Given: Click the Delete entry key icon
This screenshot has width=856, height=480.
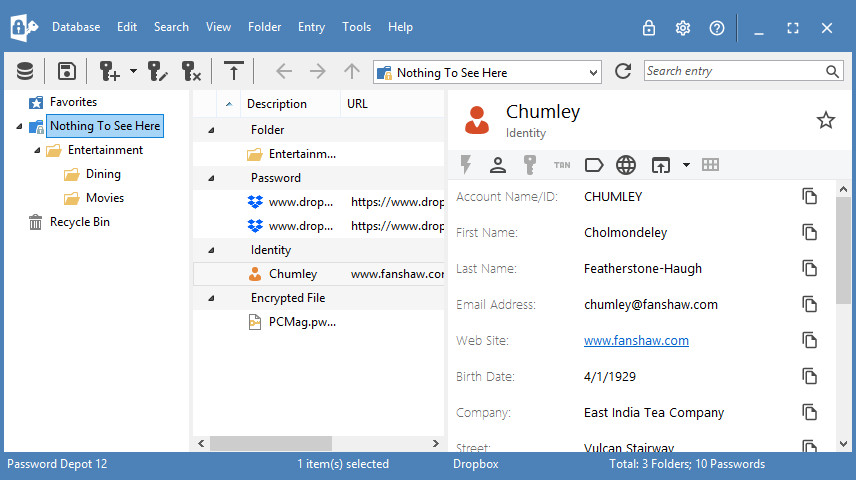Looking at the screenshot, I should pos(191,72).
